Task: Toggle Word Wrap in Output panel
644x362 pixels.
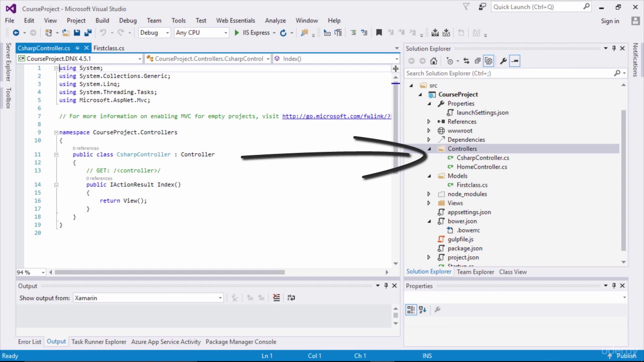Action: 291,298
